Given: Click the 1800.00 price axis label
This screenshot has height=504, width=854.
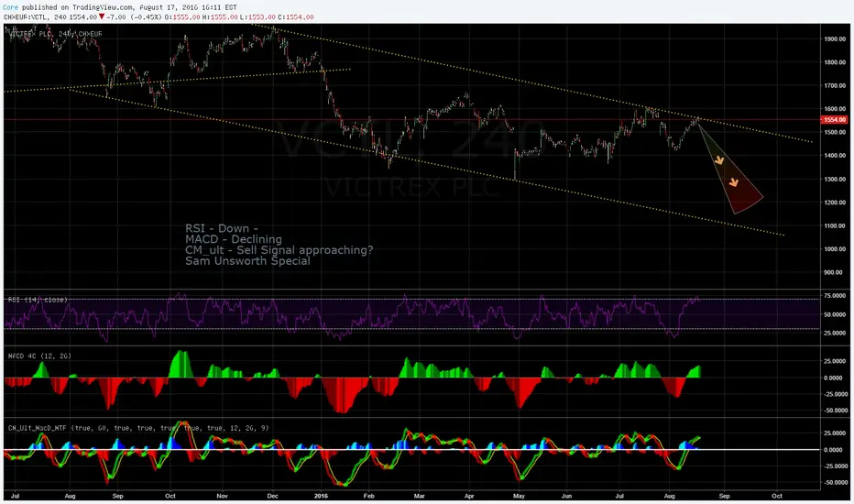Looking at the screenshot, I should [835, 62].
